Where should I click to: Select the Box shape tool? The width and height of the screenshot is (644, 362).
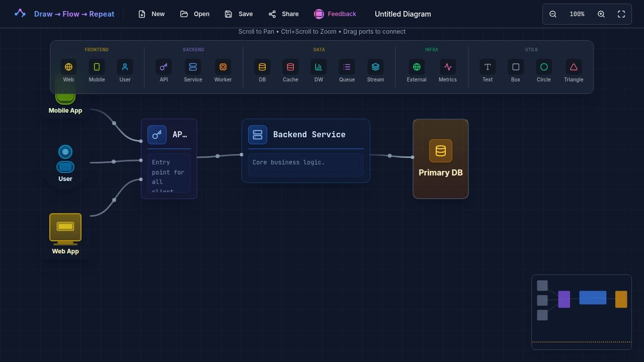coord(516,71)
